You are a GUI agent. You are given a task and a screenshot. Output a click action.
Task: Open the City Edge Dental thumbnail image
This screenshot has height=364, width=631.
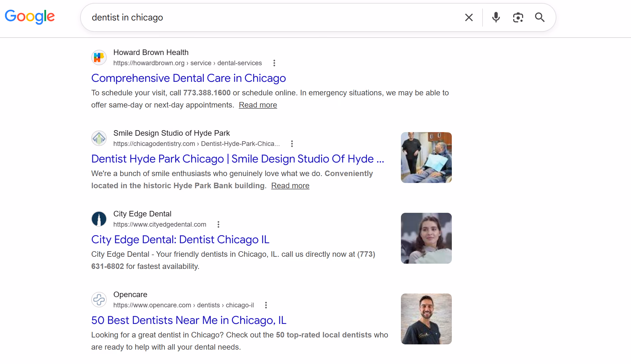(x=426, y=238)
